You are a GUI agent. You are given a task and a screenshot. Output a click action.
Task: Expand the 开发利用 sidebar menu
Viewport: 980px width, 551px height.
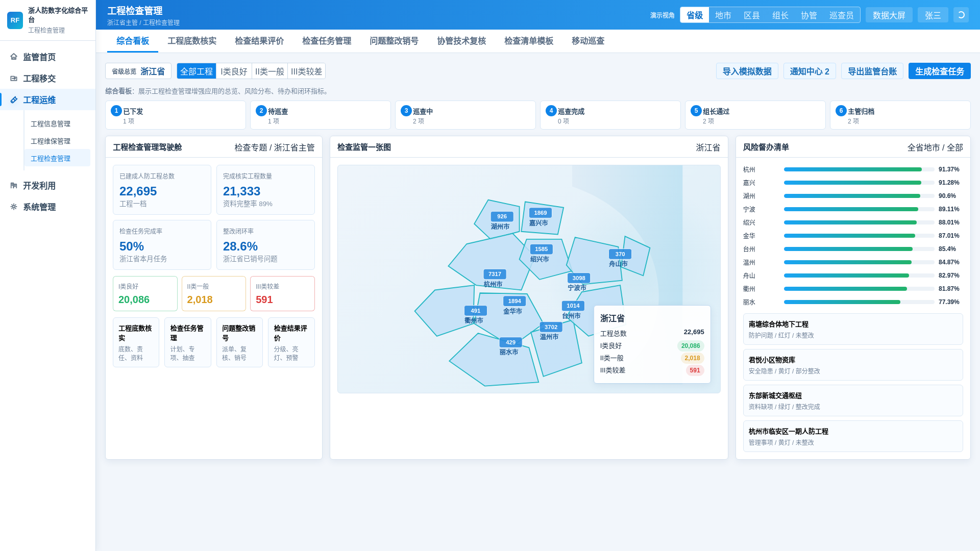pos(47,185)
